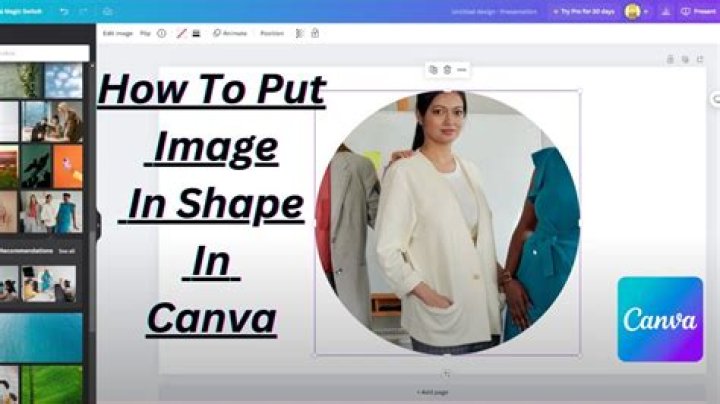Click the design title in the header
This screenshot has width=720, height=404.
click(494, 11)
